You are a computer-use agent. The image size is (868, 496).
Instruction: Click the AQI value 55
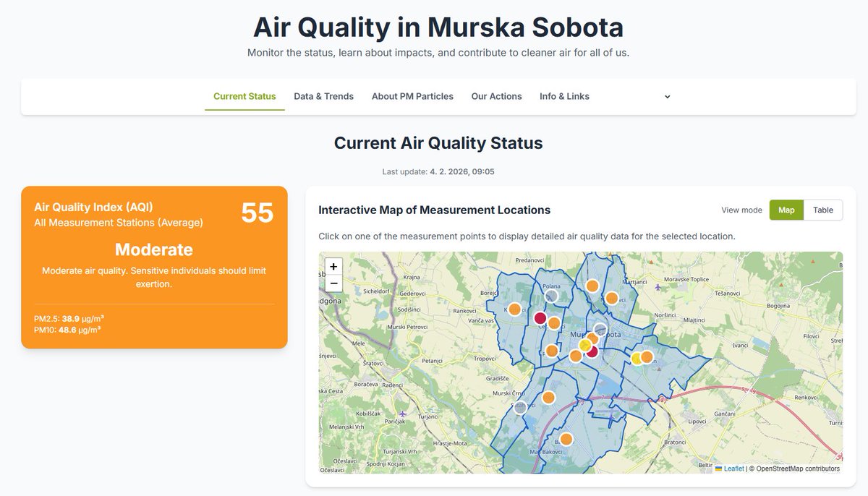point(257,213)
